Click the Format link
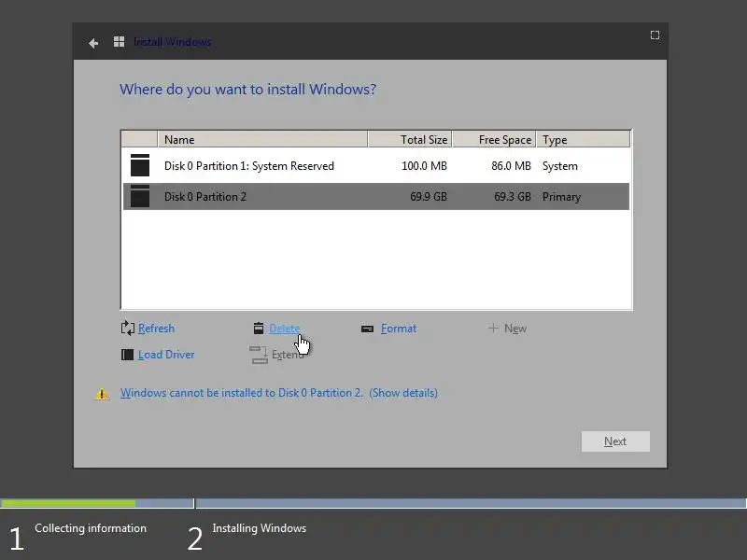This screenshot has width=747, height=560. [399, 329]
